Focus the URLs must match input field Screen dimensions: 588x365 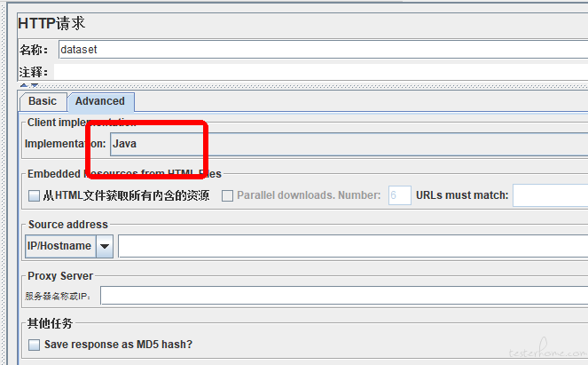tap(550, 195)
